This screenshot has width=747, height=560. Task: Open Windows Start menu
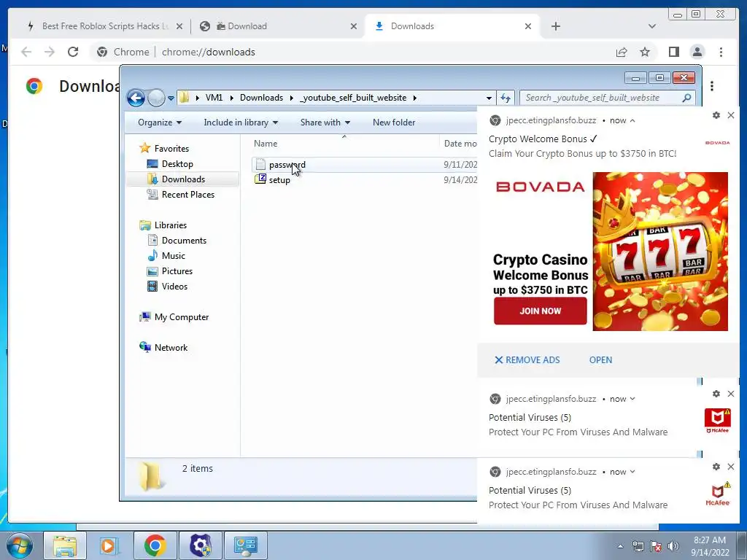(x=20, y=545)
